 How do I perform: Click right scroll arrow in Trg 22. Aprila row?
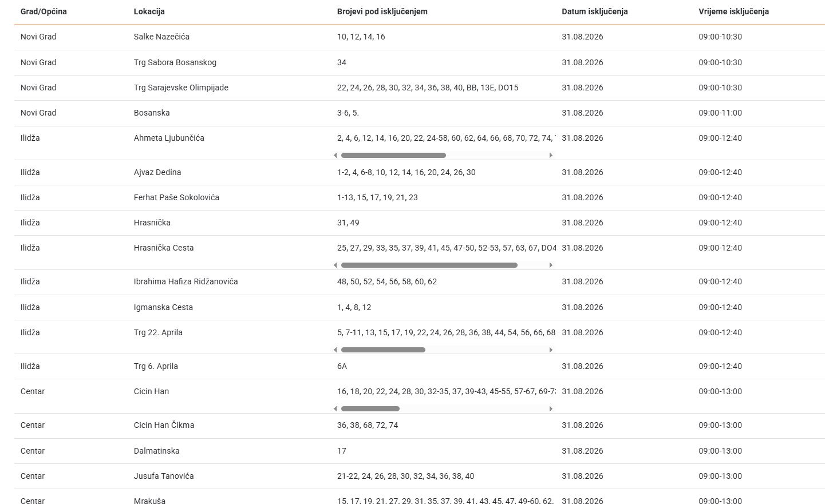pos(551,350)
